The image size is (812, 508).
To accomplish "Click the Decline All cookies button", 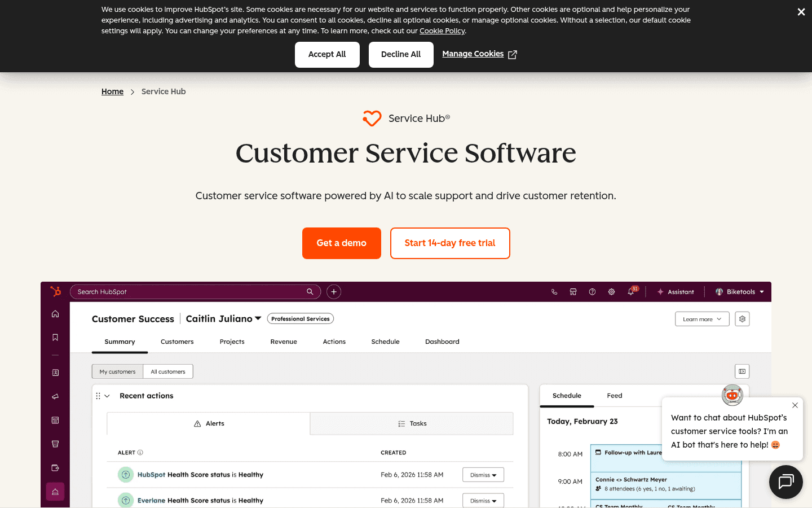I will (401, 55).
